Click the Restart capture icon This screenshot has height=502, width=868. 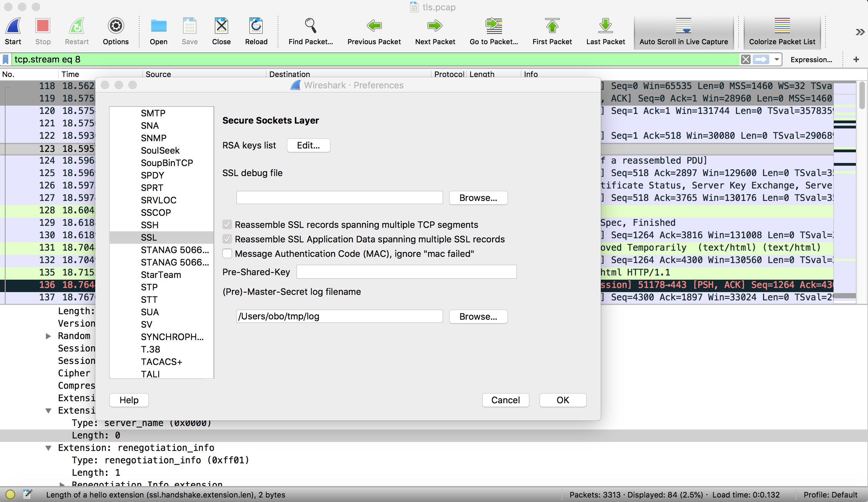click(x=77, y=27)
